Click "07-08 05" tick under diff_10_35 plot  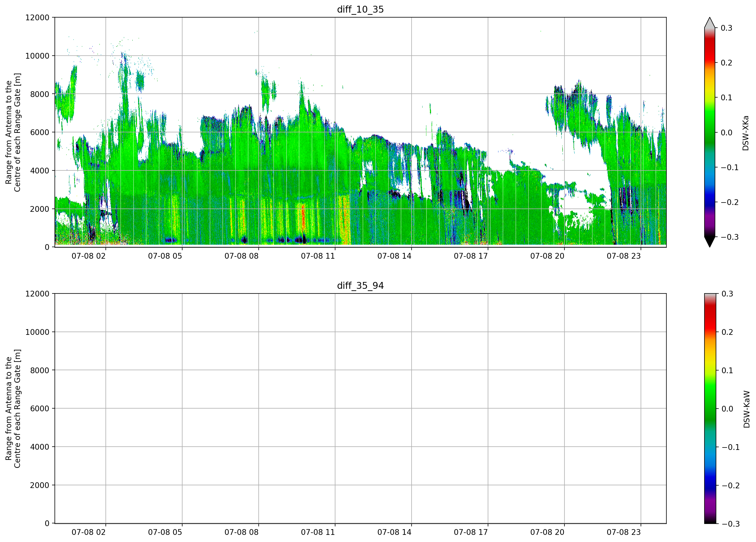click(165, 256)
